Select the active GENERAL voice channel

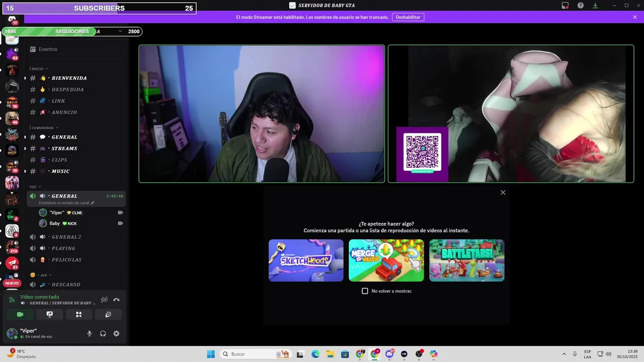[76, 196]
